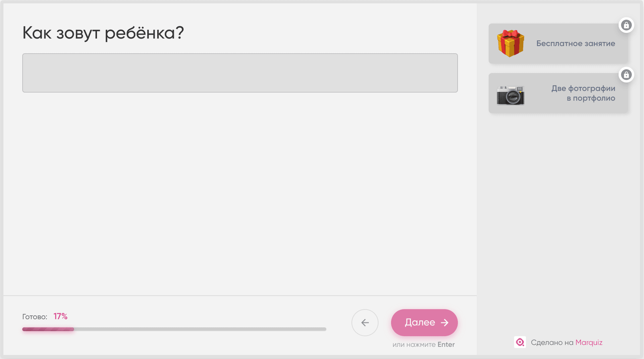
Task: Click the "Как зовут ребёнка?" heading
Action: (x=103, y=33)
